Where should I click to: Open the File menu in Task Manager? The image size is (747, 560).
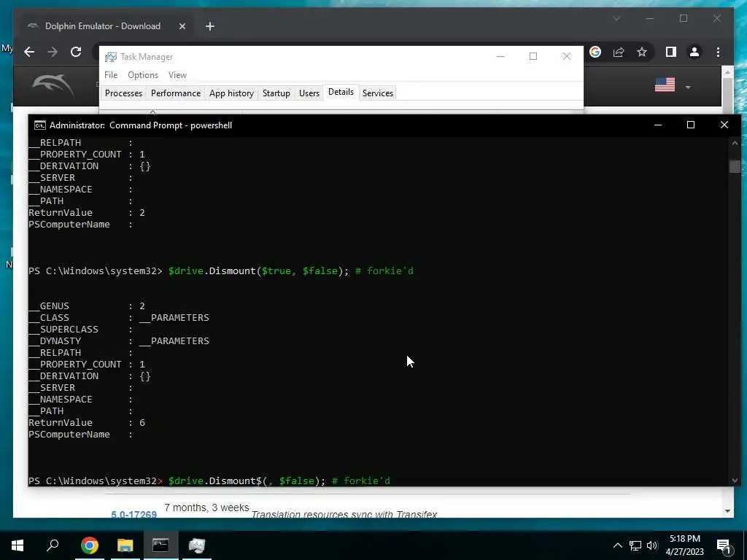click(x=111, y=75)
